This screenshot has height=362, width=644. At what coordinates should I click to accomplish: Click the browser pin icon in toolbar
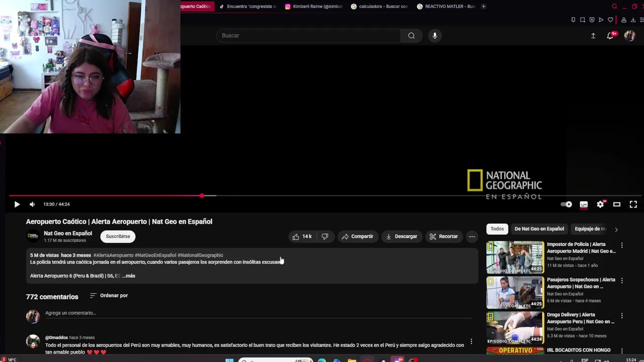tap(573, 20)
